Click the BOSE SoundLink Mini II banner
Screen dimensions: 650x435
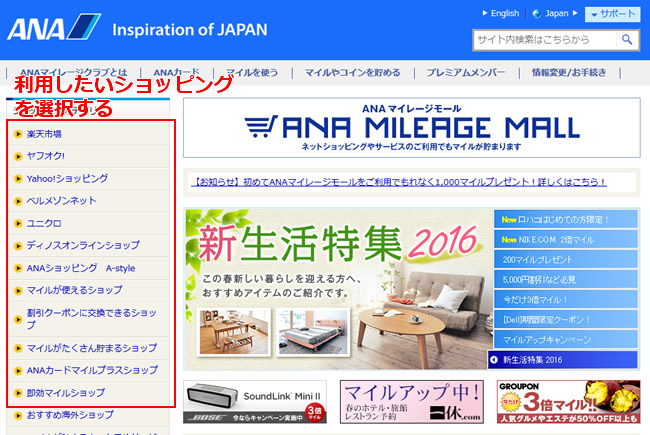coord(256,403)
